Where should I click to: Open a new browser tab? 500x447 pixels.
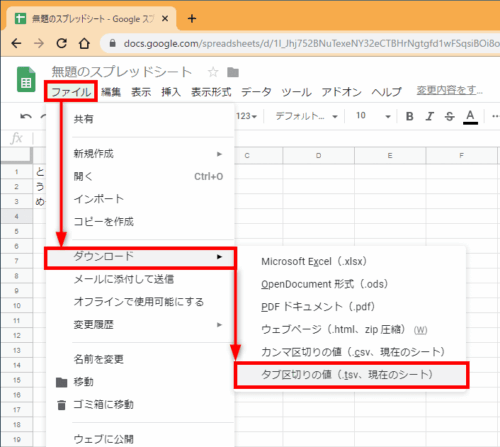(192, 19)
